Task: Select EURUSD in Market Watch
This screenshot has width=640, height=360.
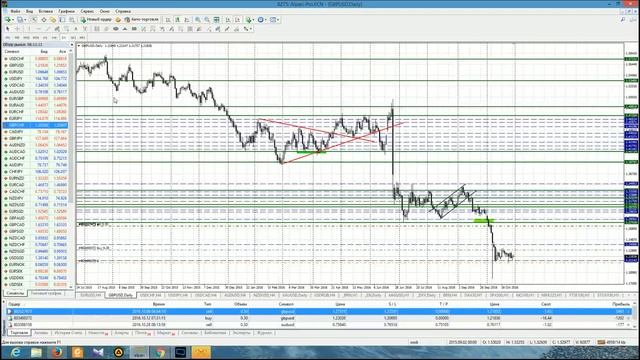Action: [x=35, y=72]
